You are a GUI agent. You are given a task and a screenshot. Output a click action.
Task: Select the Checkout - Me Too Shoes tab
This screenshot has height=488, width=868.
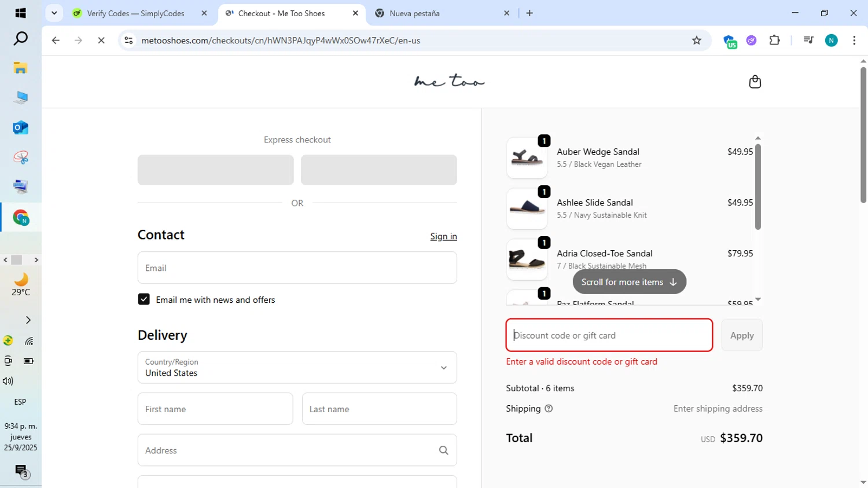282,13
